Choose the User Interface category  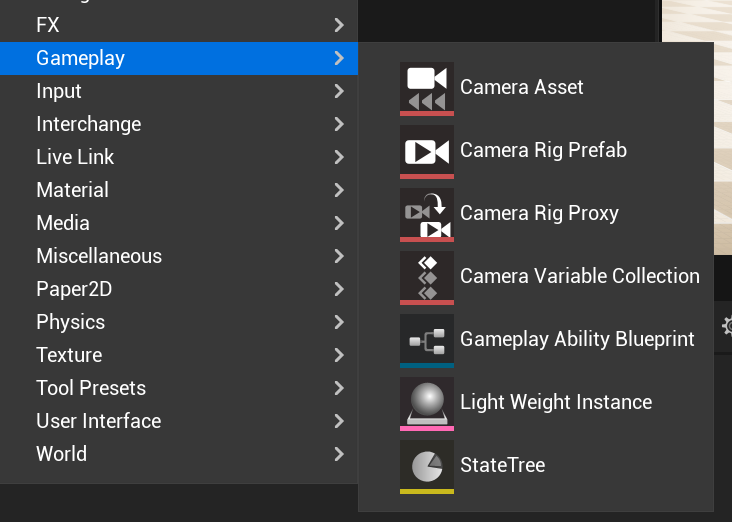(x=98, y=421)
